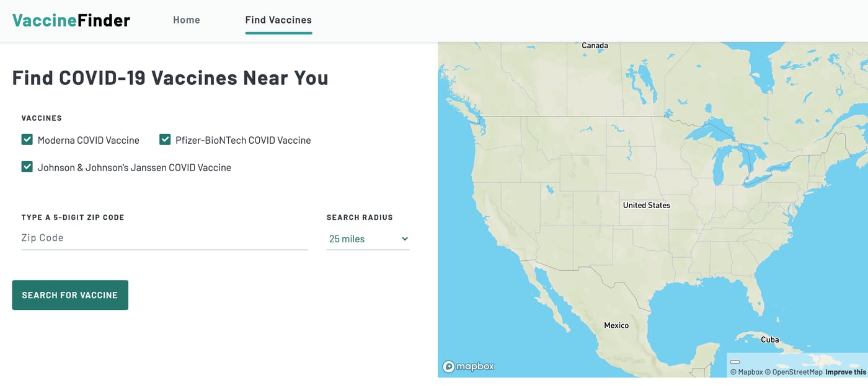Open the © OpenStreetMap attribution link
868x386 pixels.
point(794,372)
